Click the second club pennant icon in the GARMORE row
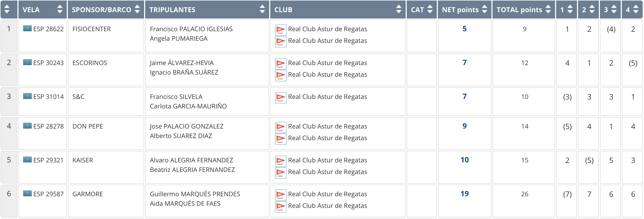Image resolution: width=644 pixels, height=219 pixels. [x=281, y=207]
